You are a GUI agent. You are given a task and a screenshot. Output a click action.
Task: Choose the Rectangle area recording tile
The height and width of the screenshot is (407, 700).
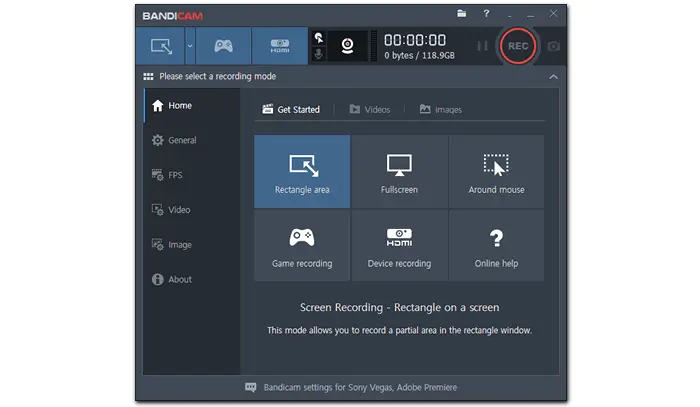click(302, 171)
